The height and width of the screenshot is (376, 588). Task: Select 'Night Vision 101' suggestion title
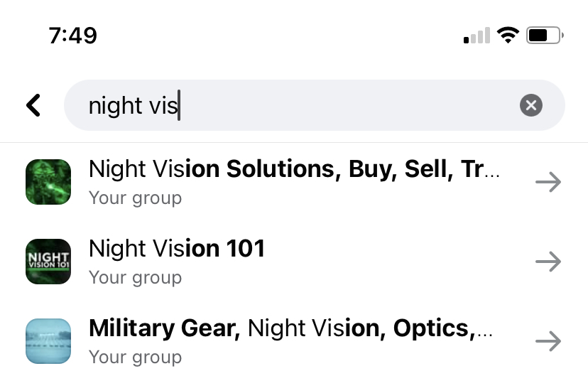177,249
